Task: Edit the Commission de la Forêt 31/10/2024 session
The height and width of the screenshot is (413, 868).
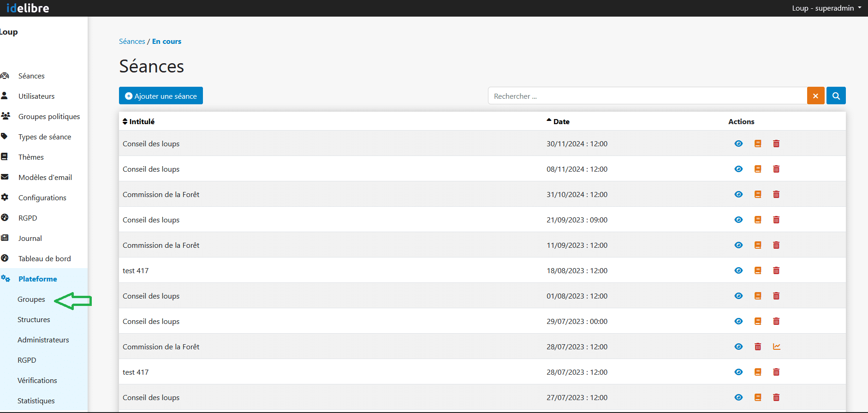Action: click(x=758, y=194)
